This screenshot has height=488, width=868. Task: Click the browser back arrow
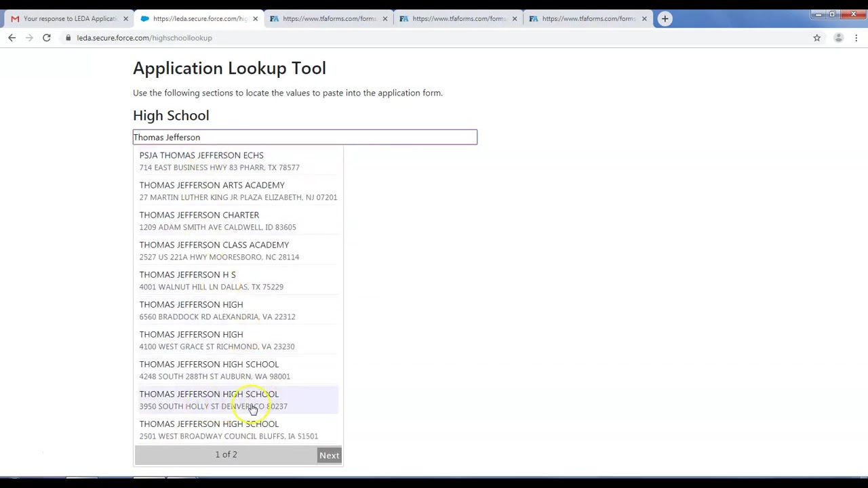12,38
